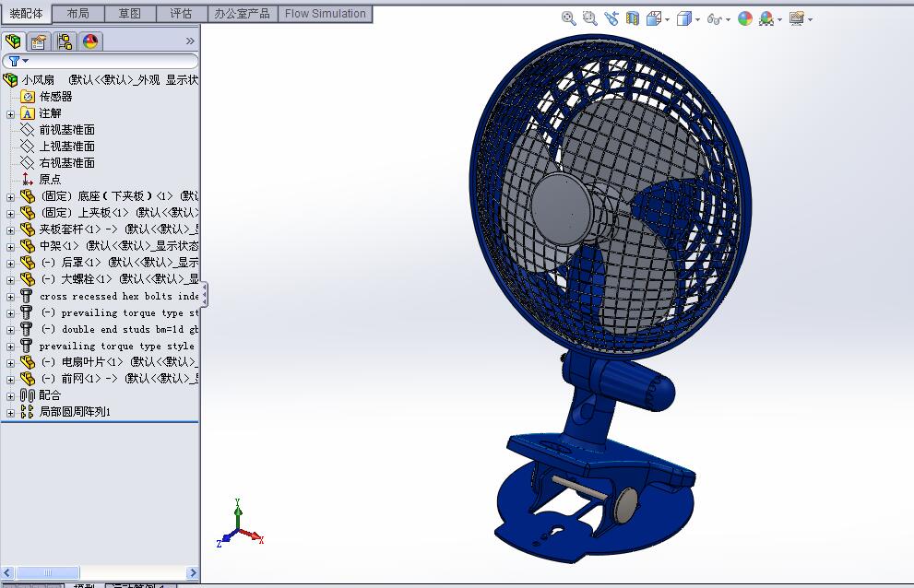Click the Edit Appearance color ball icon
This screenshot has height=588, width=914.
point(745,18)
